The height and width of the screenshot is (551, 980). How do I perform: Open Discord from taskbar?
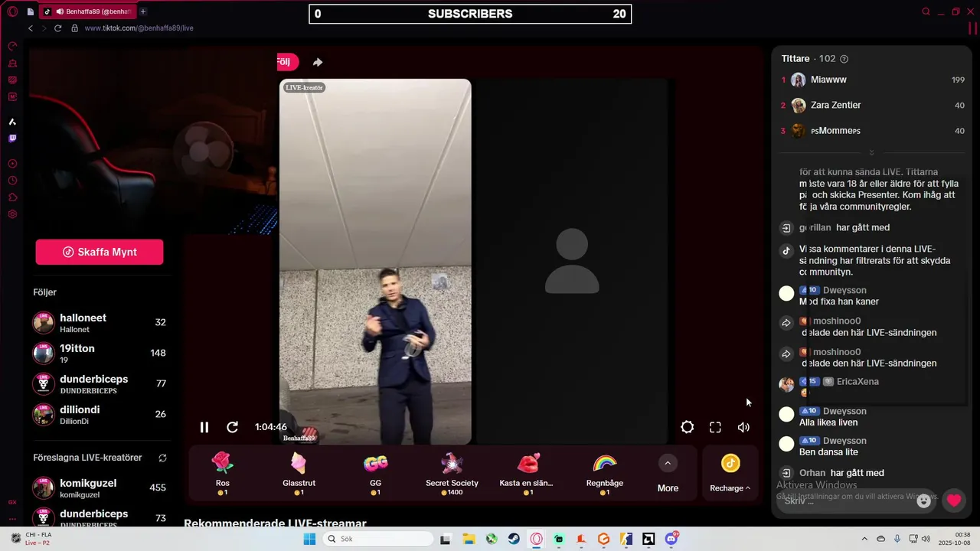pyautogui.click(x=671, y=539)
